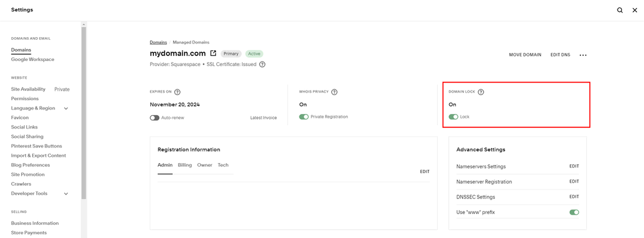This screenshot has width=644, height=238.
Task: Turn off the Private Registration toggle
Action: pos(304,116)
